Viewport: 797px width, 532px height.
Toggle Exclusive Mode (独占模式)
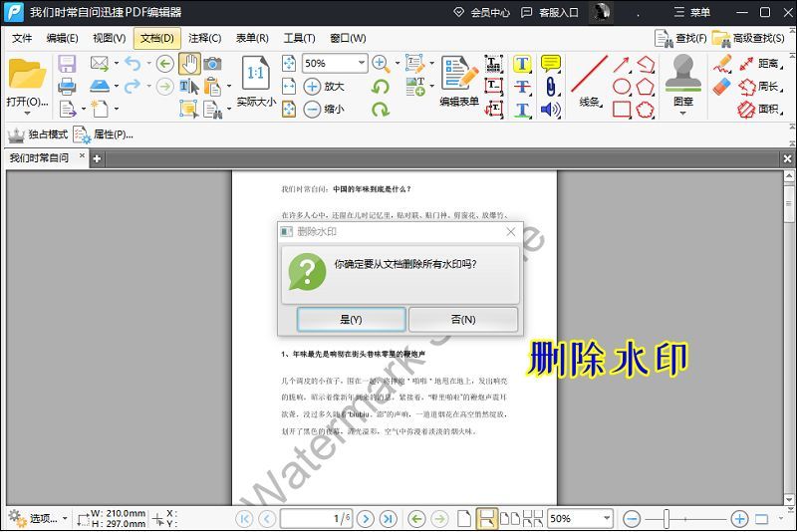pyautogui.click(x=38, y=134)
